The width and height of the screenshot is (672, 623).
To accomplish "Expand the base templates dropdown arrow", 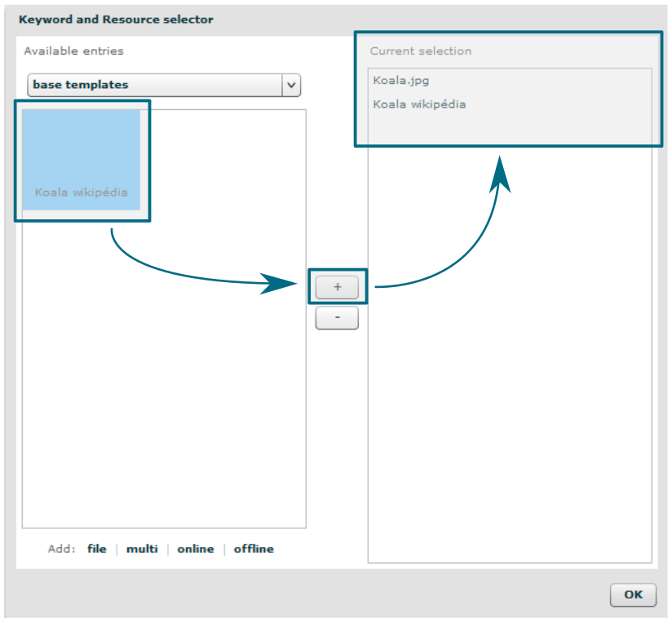I will (x=291, y=85).
